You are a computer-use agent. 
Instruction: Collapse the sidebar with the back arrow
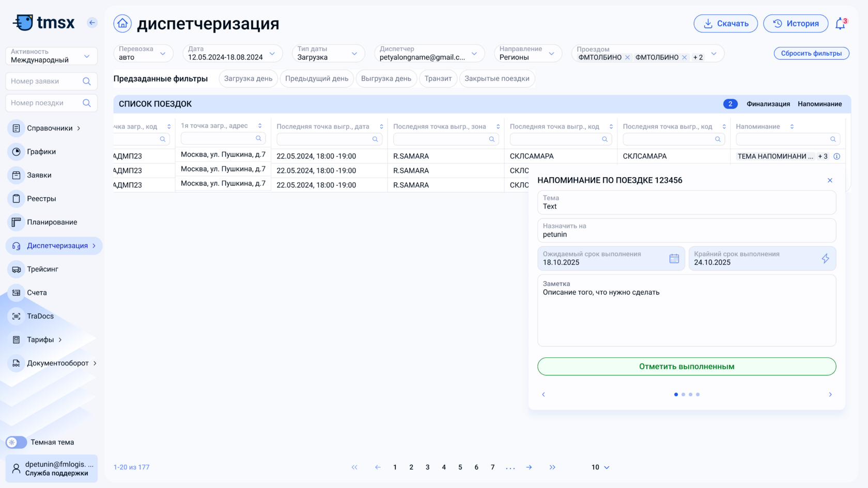pos(92,22)
